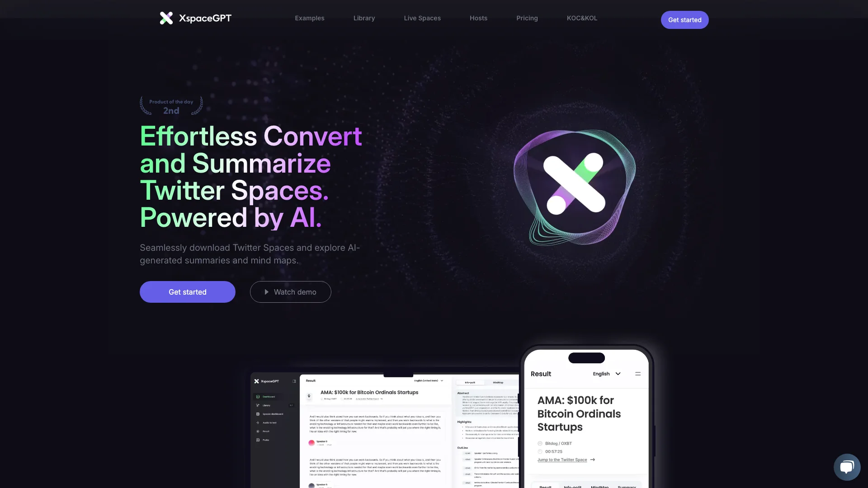The height and width of the screenshot is (488, 868).
Task: Click the play button icon on Watch demo
Action: (266, 292)
